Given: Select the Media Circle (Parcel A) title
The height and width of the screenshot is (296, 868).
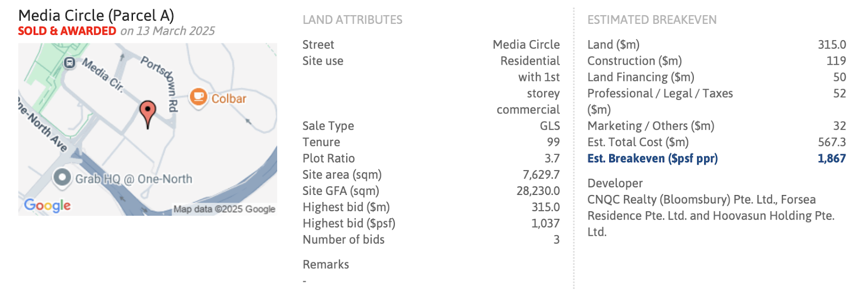Looking at the screenshot, I should pyautogui.click(x=96, y=16).
